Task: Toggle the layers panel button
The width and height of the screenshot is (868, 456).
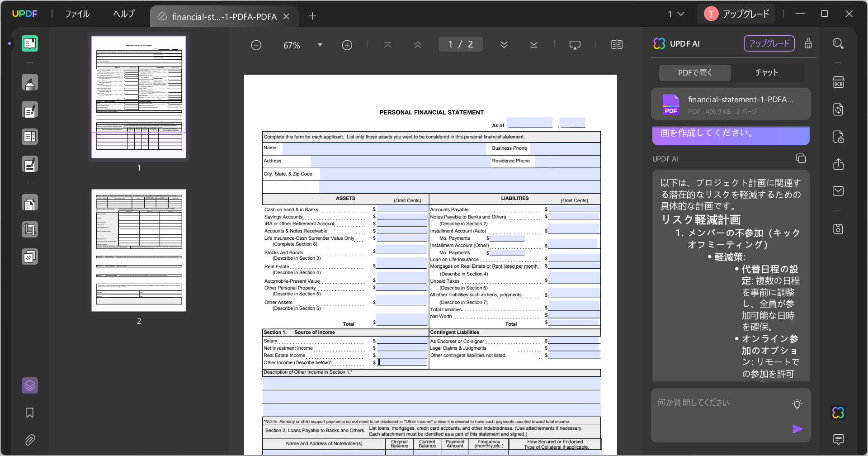Action: [30, 385]
